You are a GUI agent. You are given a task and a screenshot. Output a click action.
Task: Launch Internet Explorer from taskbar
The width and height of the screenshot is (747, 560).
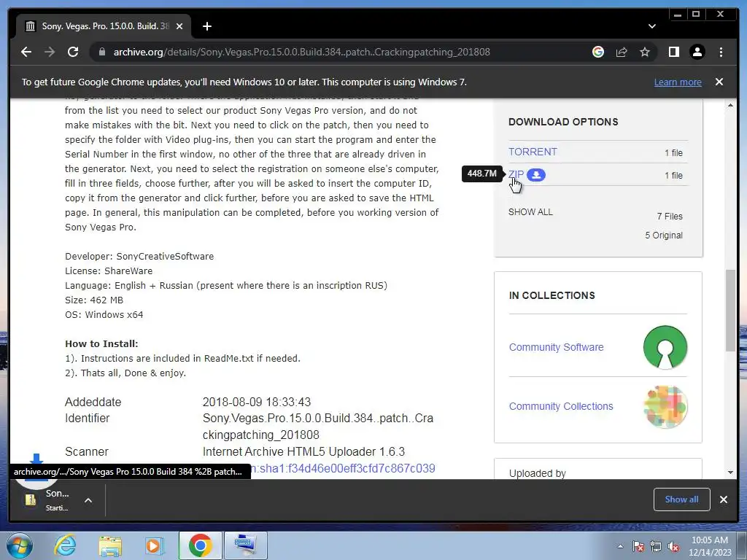pos(65,545)
